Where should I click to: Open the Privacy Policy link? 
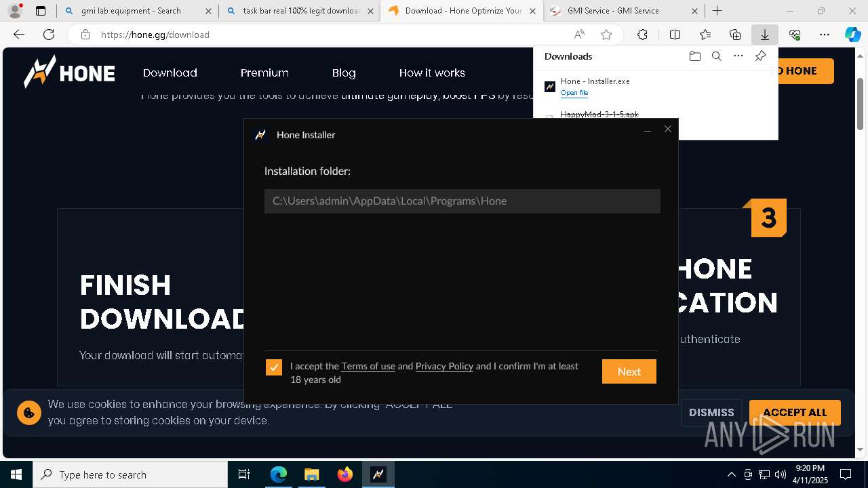444,366
